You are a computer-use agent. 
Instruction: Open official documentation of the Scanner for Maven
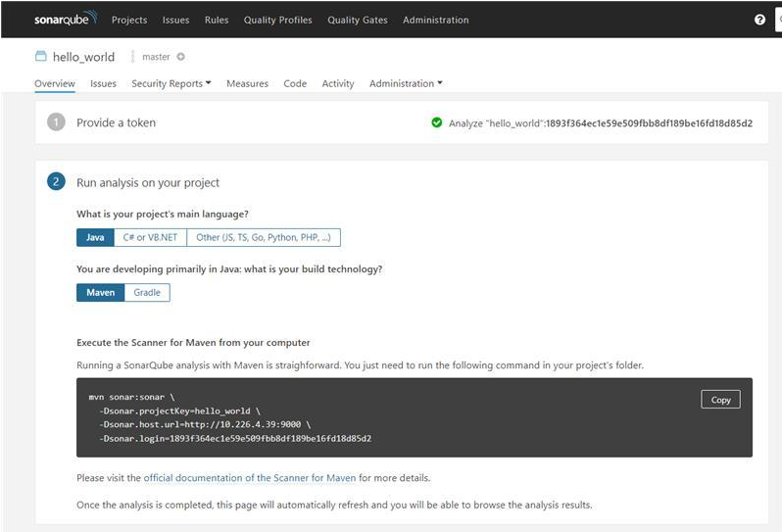[x=250, y=478]
